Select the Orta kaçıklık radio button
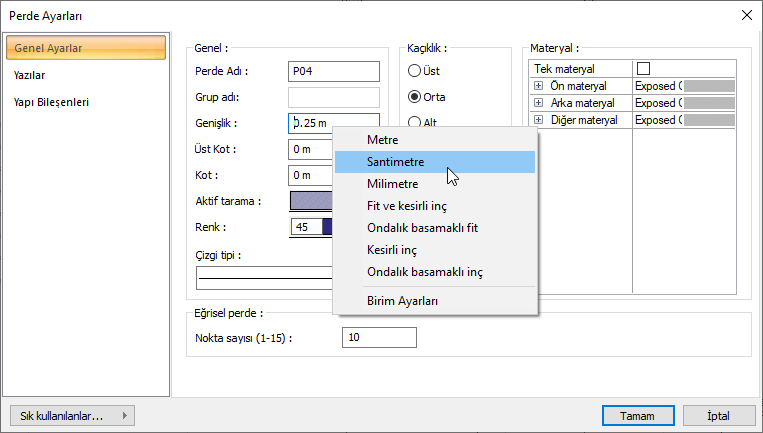 (x=414, y=97)
